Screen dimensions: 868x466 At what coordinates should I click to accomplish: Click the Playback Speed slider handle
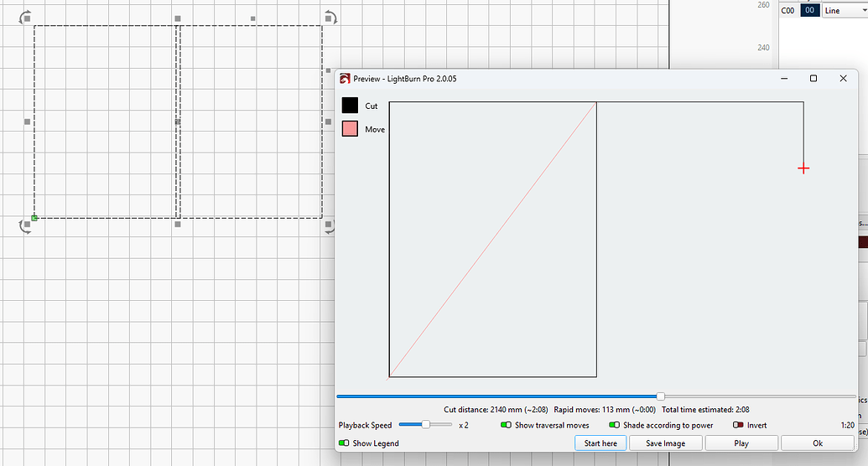pyautogui.click(x=426, y=424)
